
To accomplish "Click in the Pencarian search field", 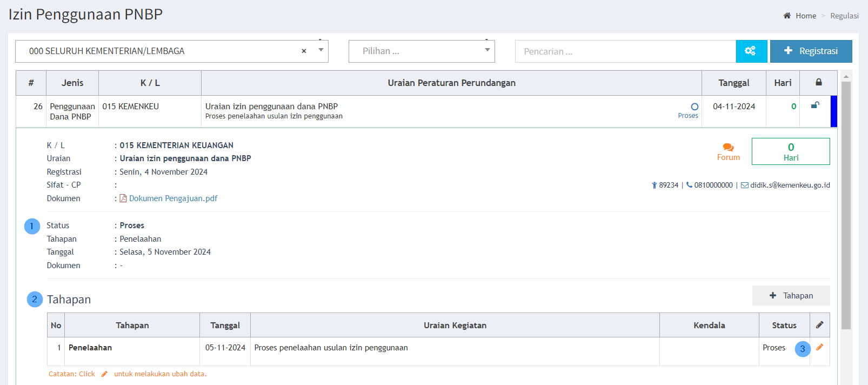I will tap(625, 51).
